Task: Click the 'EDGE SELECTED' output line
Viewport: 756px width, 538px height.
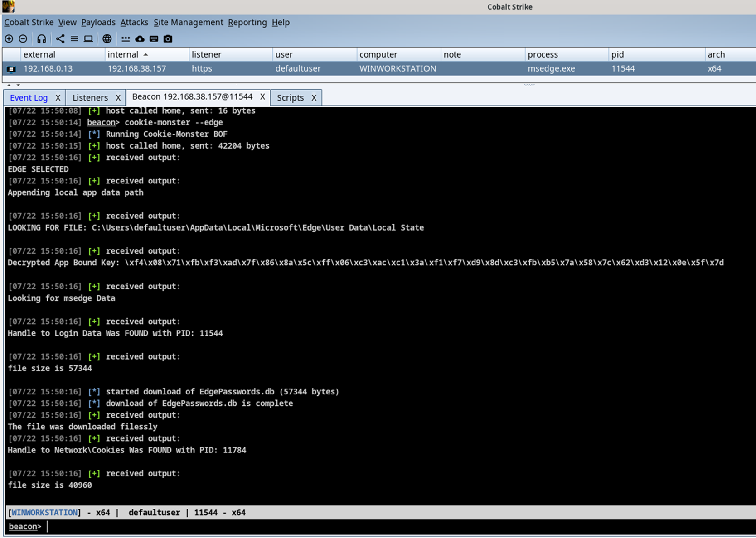Action: [38, 169]
